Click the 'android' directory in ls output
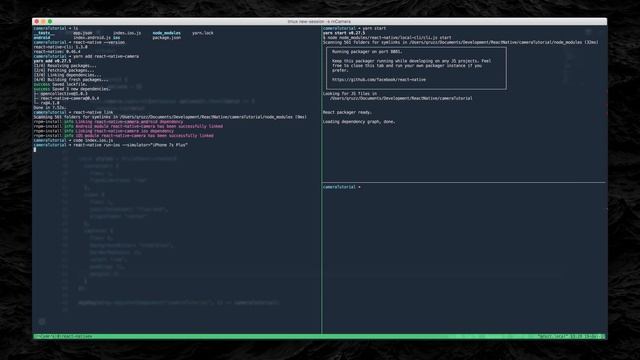 coord(42,38)
